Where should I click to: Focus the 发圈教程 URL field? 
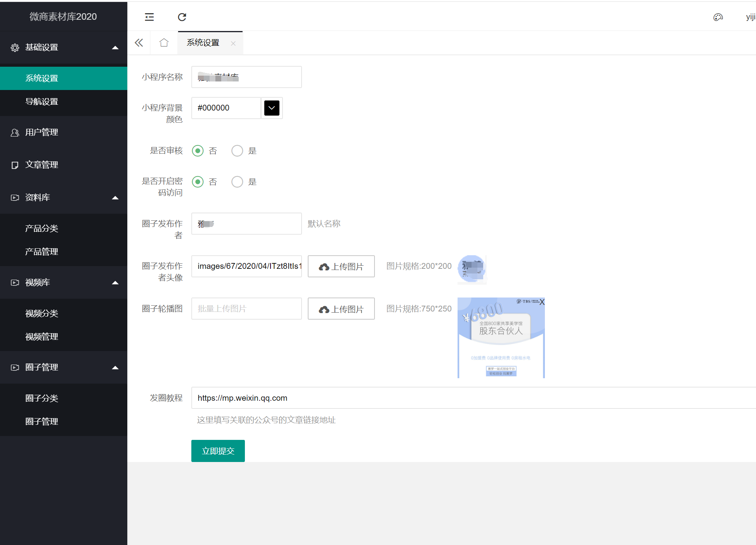tap(473, 398)
